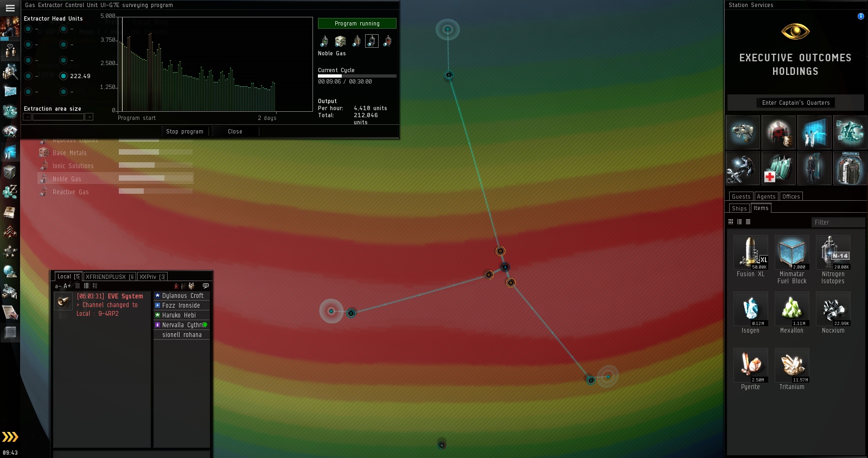Open the Bounty Office service icon

[778, 132]
